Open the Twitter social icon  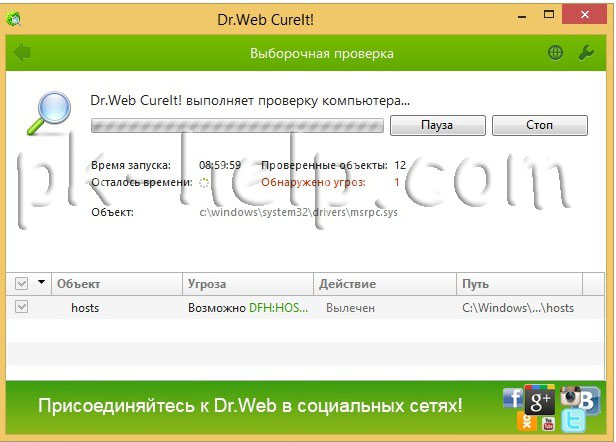[x=573, y=421]
